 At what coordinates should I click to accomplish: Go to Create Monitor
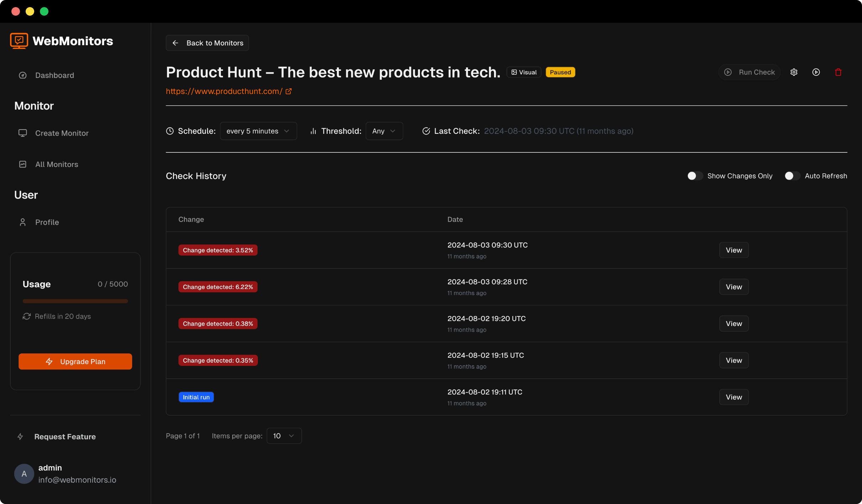pos(62,133)
